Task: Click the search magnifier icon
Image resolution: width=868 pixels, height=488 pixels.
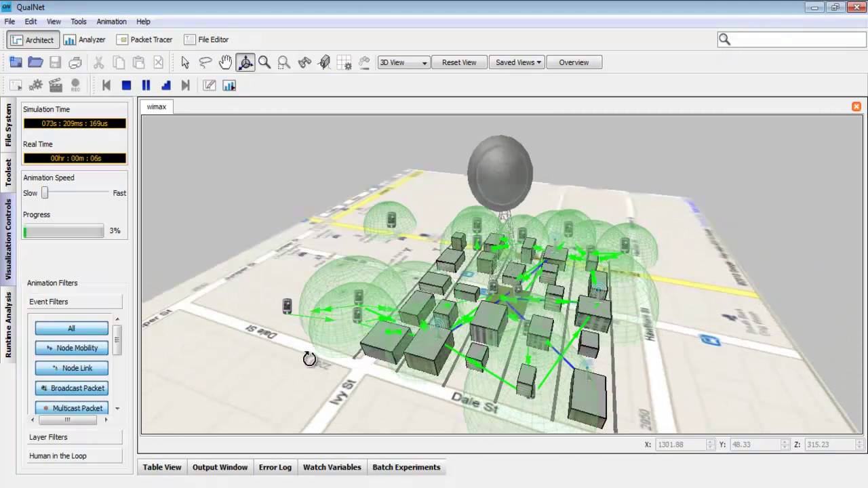Action: coord(724,40)
